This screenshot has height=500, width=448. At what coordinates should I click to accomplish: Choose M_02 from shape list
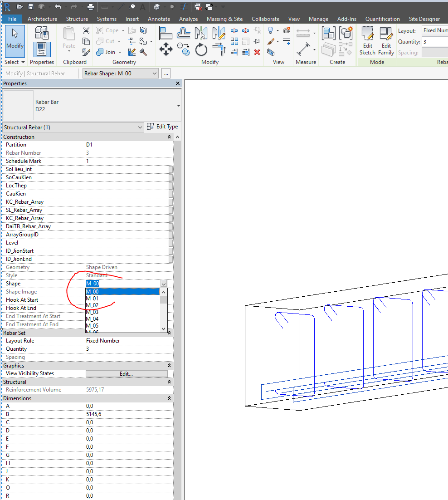[123, 305]
